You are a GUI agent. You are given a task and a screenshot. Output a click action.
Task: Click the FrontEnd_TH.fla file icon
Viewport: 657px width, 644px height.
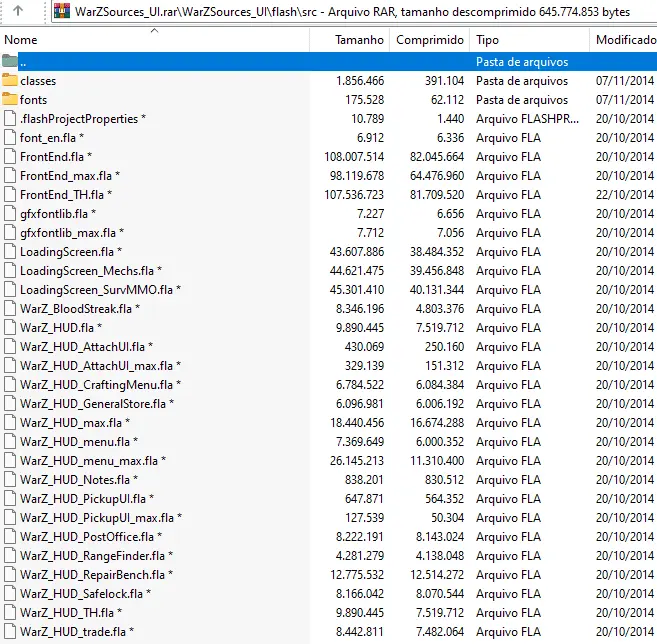point(10,194)
